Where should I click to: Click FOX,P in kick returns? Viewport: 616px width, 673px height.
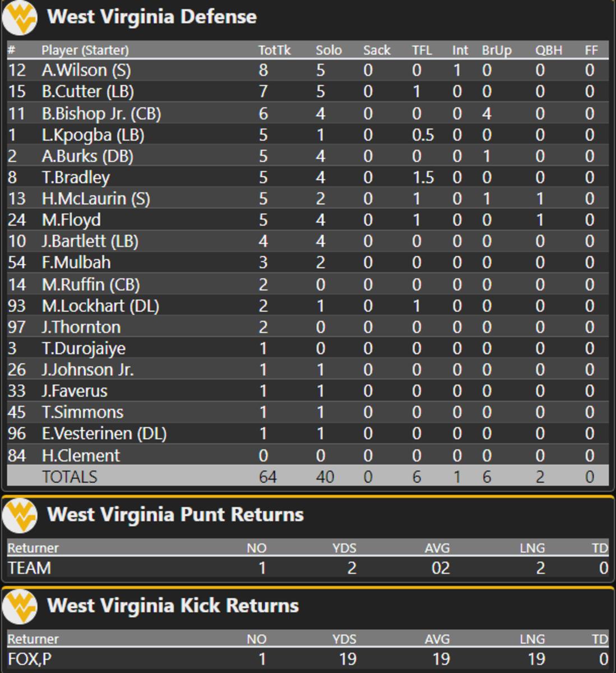[x=29, y=659]
